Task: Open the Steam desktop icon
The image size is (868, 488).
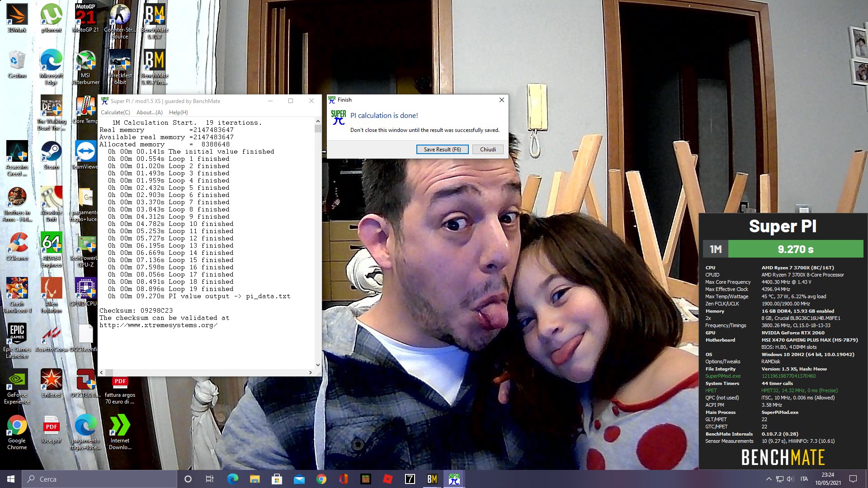Action: (x=52, y=155)
